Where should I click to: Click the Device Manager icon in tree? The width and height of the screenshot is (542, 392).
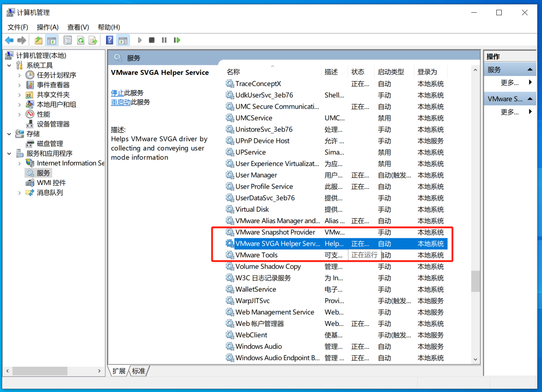point(30,124)
